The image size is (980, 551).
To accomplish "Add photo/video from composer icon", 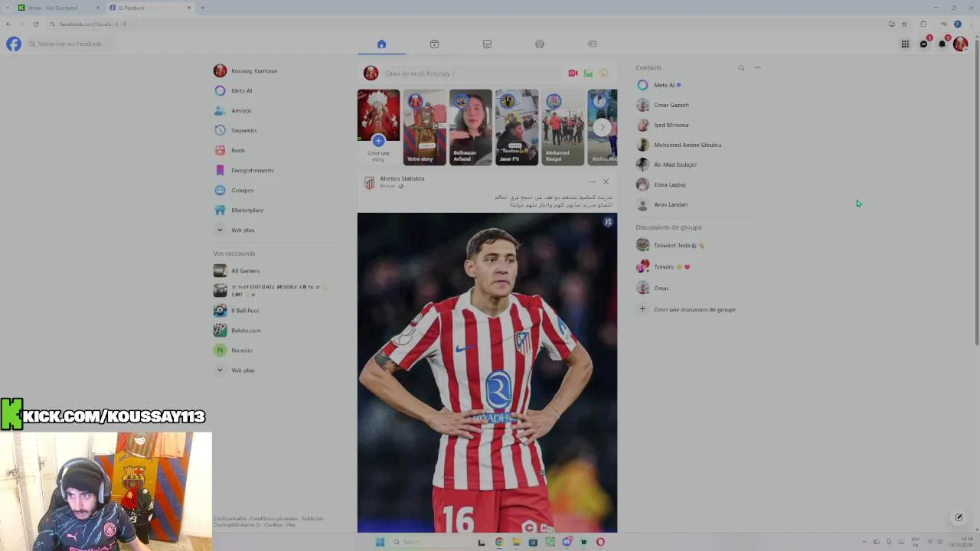I will [x=588, y=73].
